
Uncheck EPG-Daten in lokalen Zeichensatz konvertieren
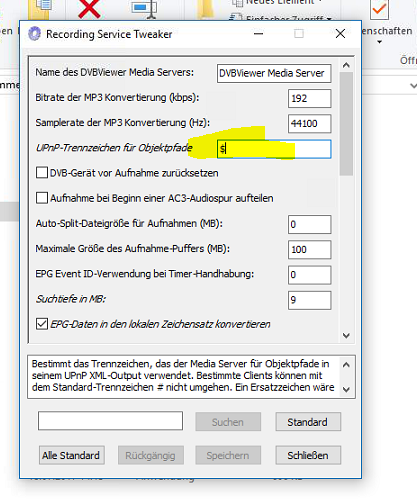tap(42, 324)
